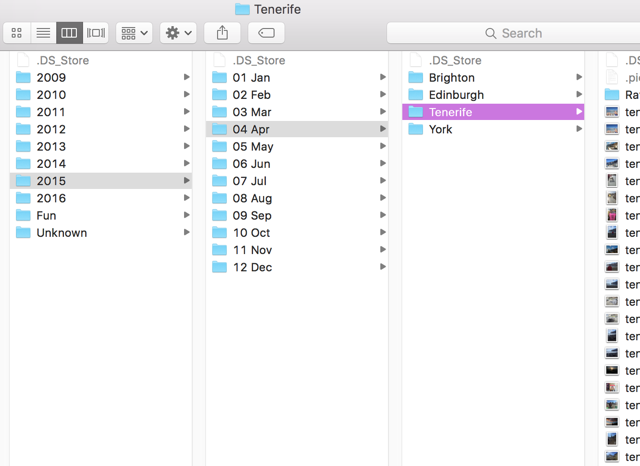Click the Share toolbar button

point(222,33)
